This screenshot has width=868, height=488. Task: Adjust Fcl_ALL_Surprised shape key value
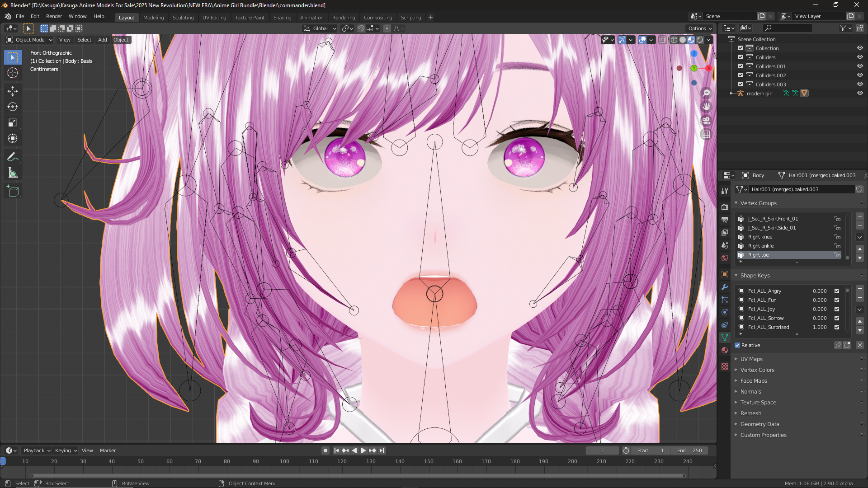tap(819, 327)
